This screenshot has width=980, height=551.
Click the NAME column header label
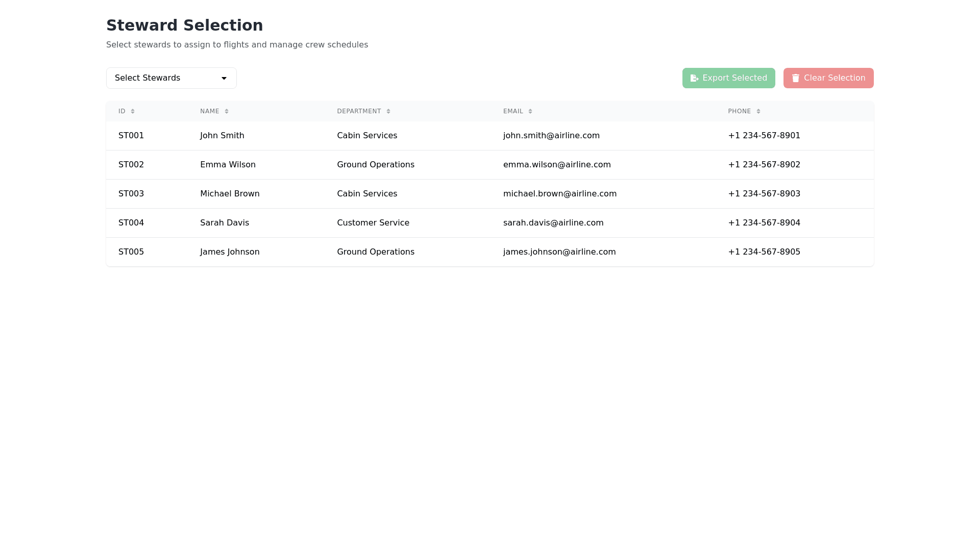point(209,111)
